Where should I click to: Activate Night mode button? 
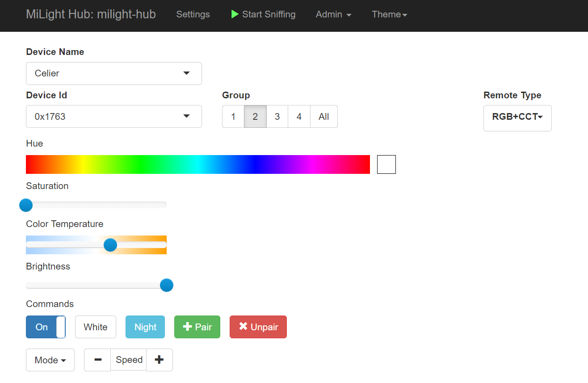(x=145, y=327)
